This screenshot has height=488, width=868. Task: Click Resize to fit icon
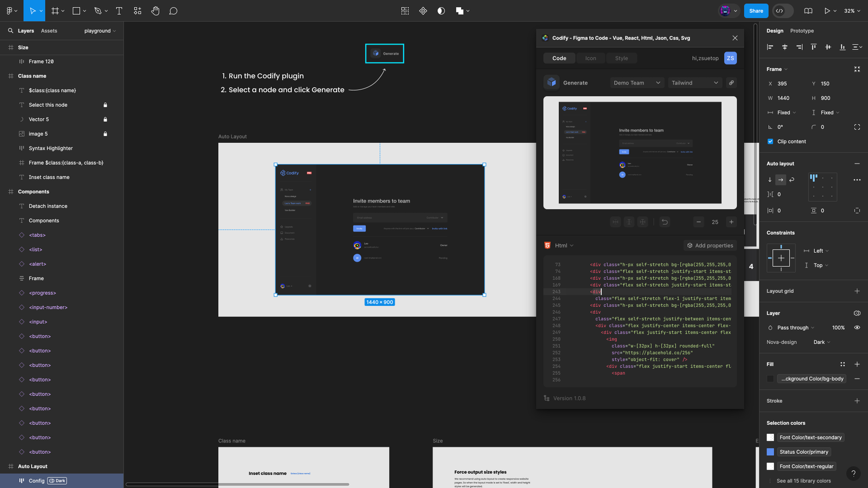[x=857, y=69]
